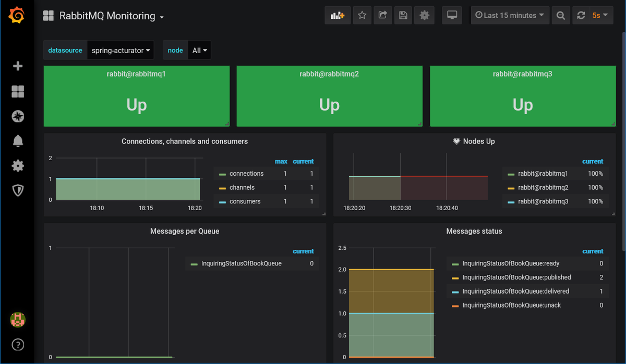626x364 pixels.
Task: Toggle InquiringStatusOfBookQueue series in Messages per Queue
Action: tap(242, 264)
